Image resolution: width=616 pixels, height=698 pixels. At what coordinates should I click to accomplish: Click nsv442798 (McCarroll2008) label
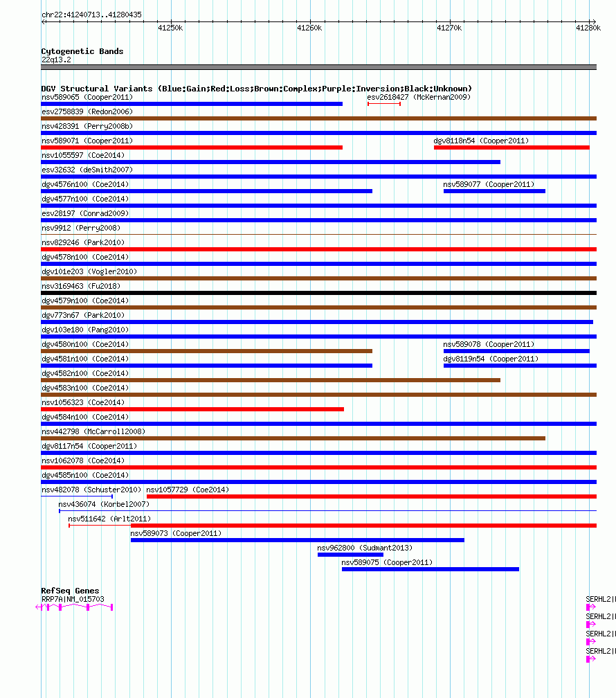(x=93, y=432)
